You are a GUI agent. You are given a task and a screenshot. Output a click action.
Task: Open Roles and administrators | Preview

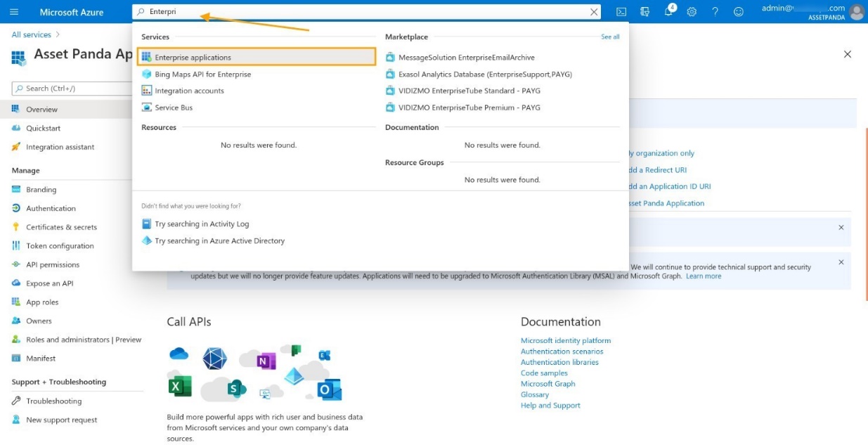coord(84,340)
